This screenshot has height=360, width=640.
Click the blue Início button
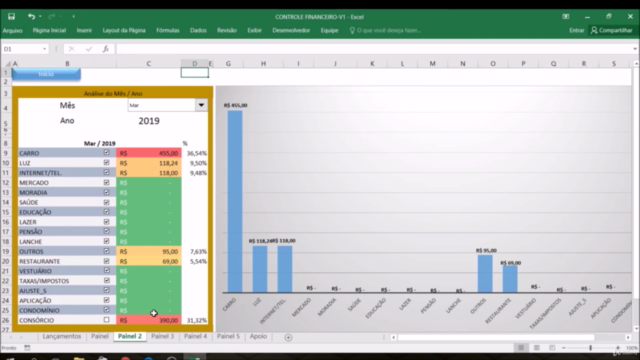point(46,74)
